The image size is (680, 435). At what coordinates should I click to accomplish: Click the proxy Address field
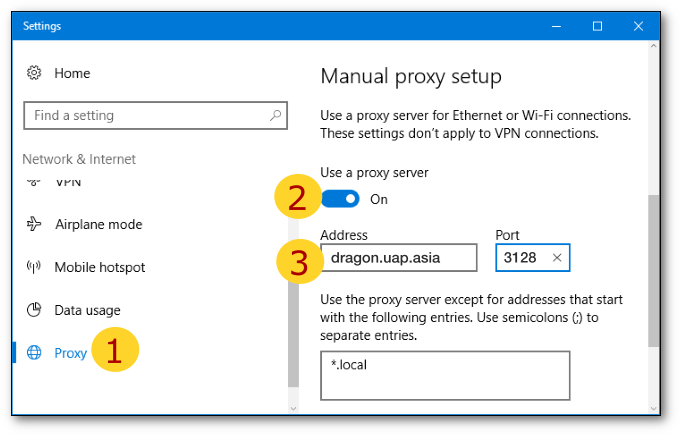pos(399,258)
